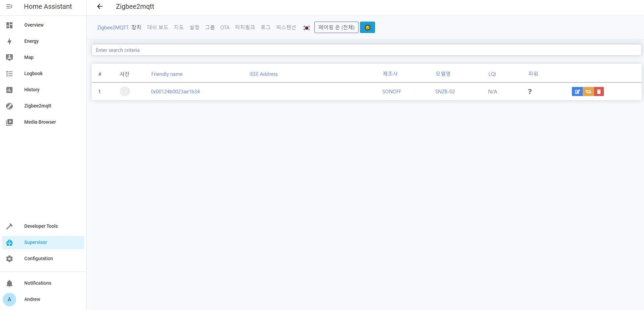The width and height of the screenshot is (644, 310).
Task: Open language selector Korean flag
Action: click(306, 28)
